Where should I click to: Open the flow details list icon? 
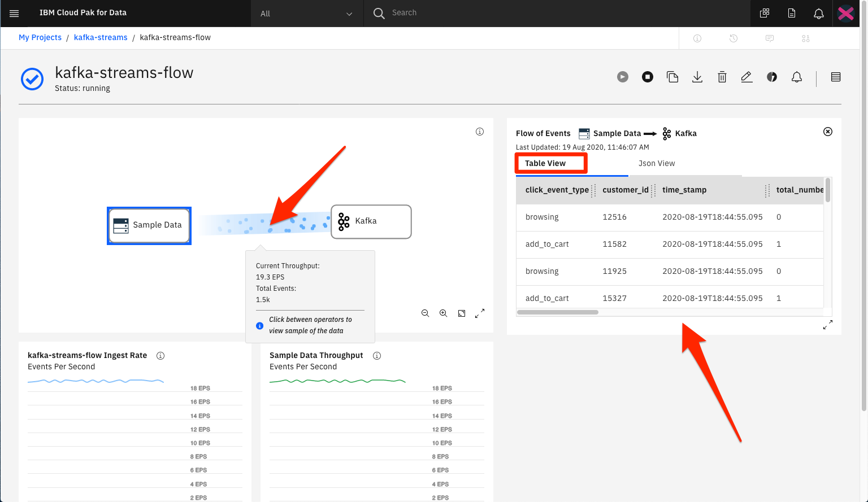(836, 77)
